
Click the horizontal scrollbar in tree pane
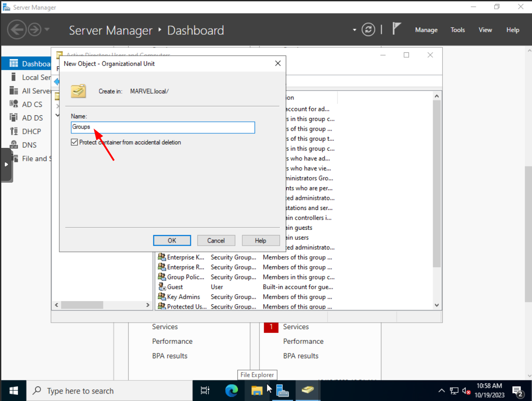82,305
